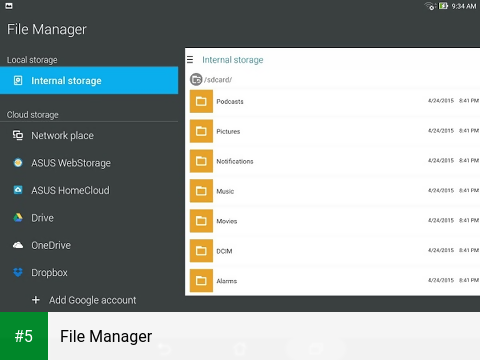
Task: Click the Music folder name
Action: [225, 191]
